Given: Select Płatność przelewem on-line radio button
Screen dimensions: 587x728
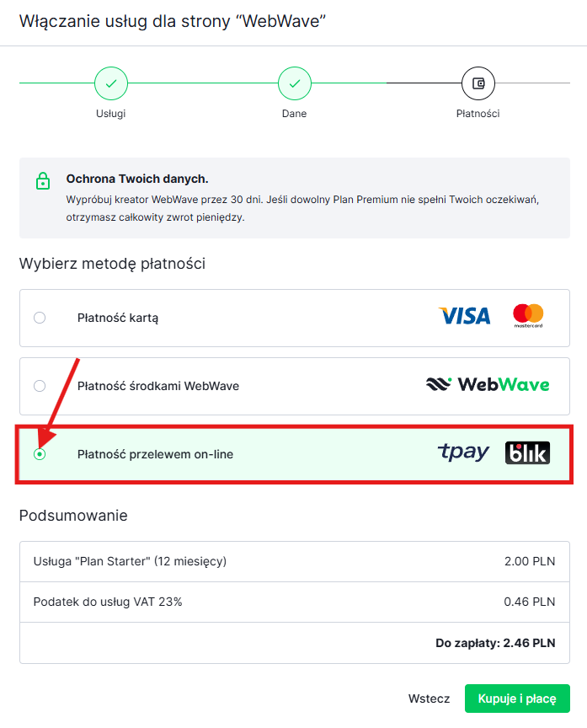Looking at the screenshot, I should [40, 454].
